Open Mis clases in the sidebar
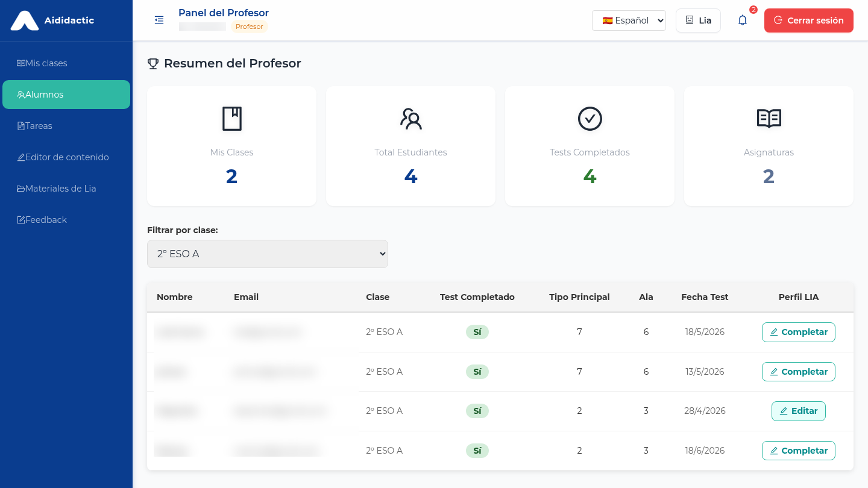The width and height of the screenshot is (868, 488). pos(66,63)
